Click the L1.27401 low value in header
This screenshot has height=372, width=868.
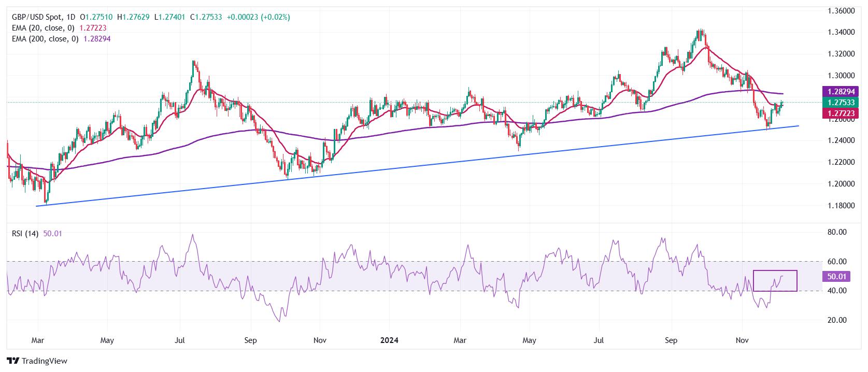tap(170, 17)
